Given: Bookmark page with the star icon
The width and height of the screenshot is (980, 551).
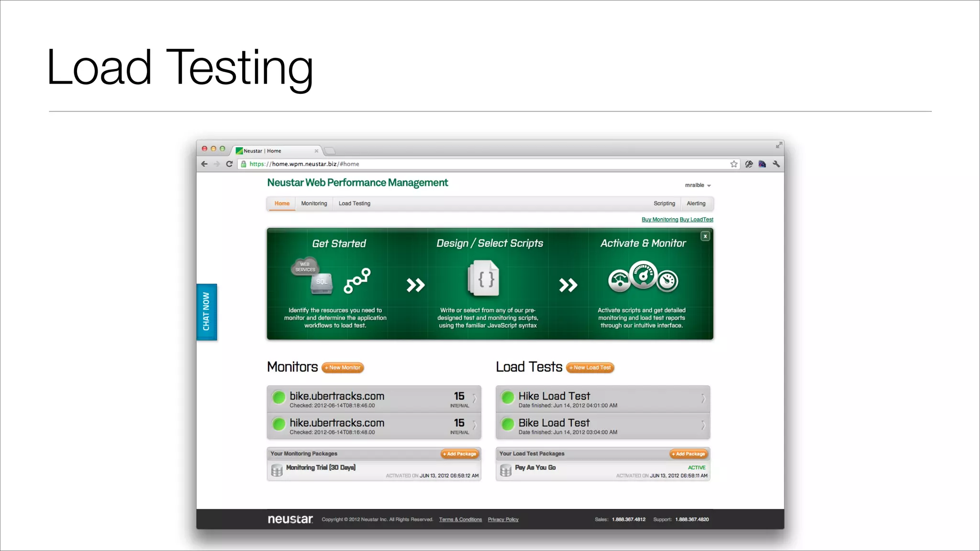Looking at the screenshot, I should point(734,164).
